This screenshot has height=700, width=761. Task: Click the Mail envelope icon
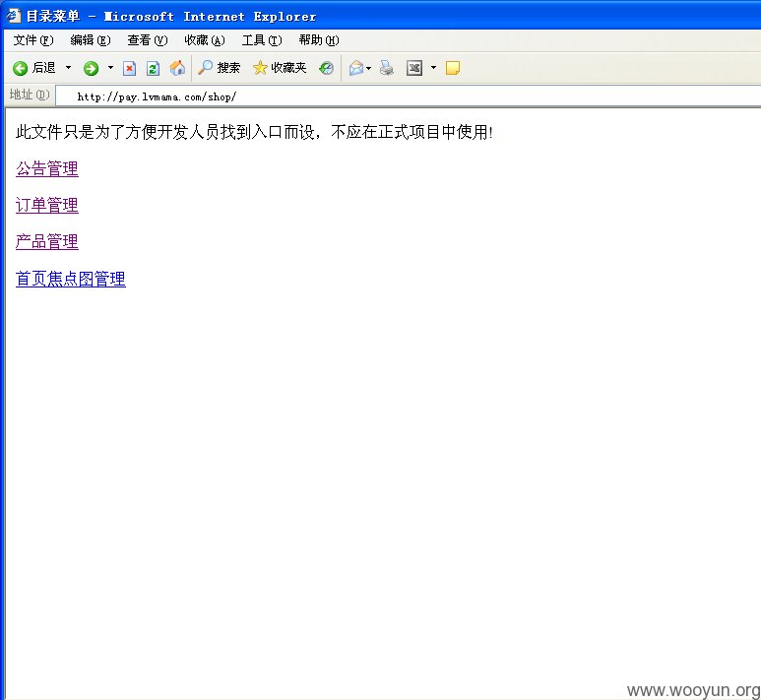(x=356, y=68)
